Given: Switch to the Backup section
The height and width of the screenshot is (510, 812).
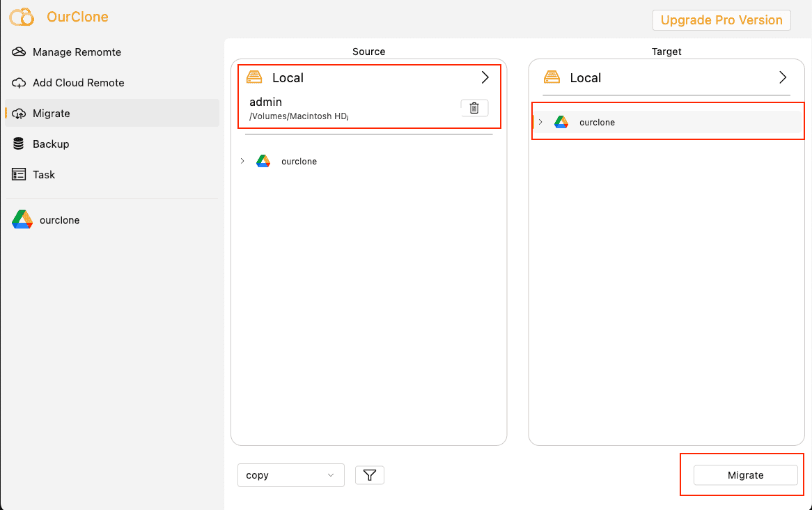Looking at the screenshot, I should coord(50,144).
